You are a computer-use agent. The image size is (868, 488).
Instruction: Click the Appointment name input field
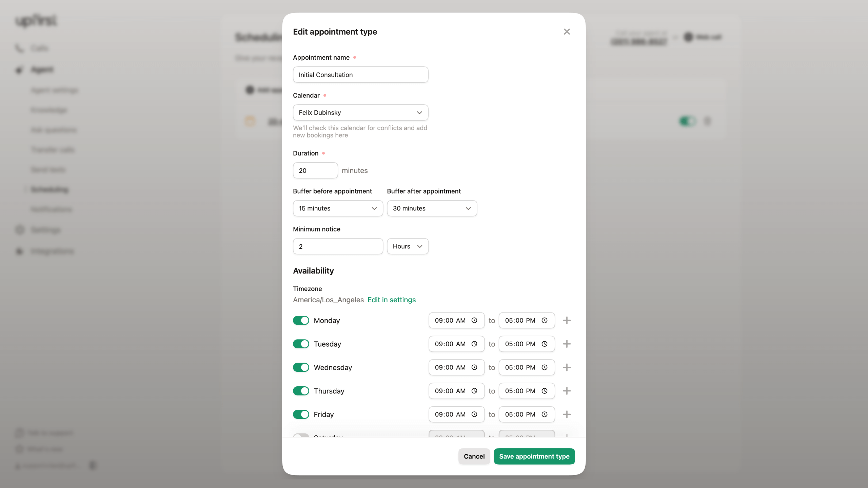pyautogui.click(x=360, y=75)
